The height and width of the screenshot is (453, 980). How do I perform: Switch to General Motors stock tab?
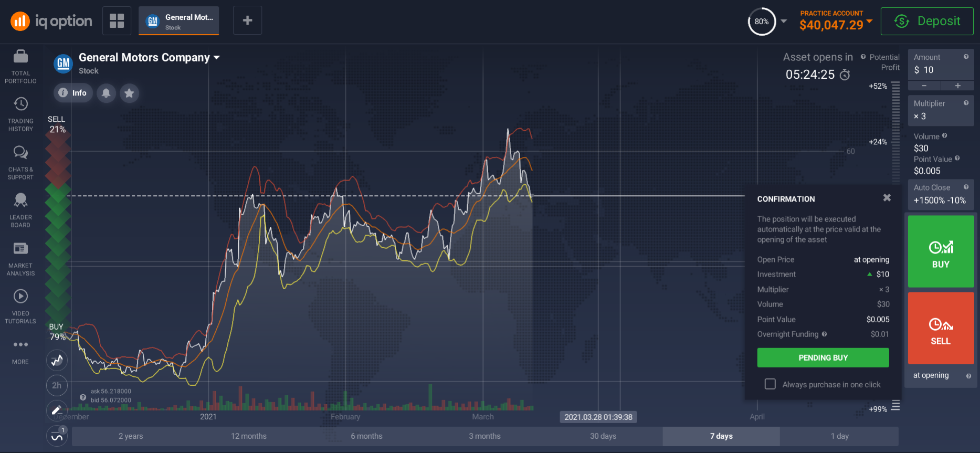(x=178, y=21)
